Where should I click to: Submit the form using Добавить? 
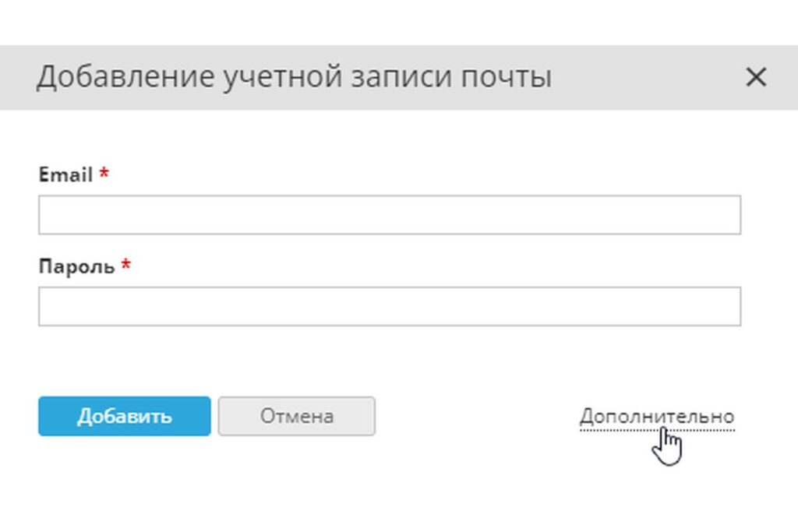tap(124, 416)
